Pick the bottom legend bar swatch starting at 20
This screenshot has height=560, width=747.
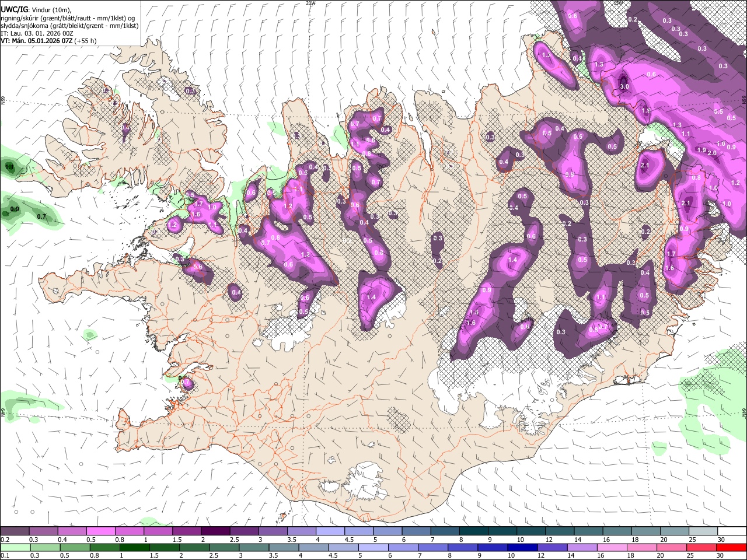[672, 547]
